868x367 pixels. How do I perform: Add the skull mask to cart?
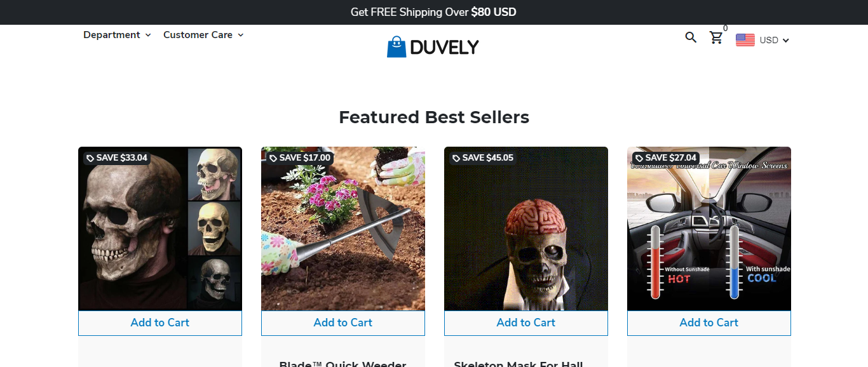click(160, 323)
